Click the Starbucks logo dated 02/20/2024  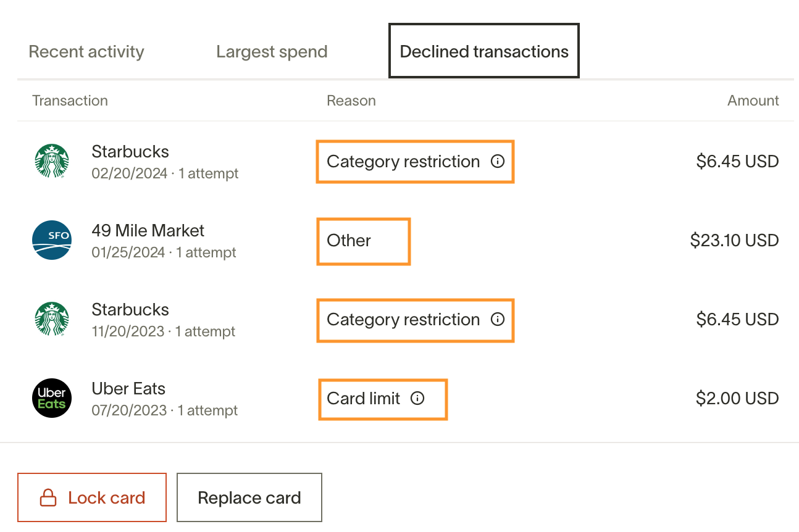(x=52, y=162)
